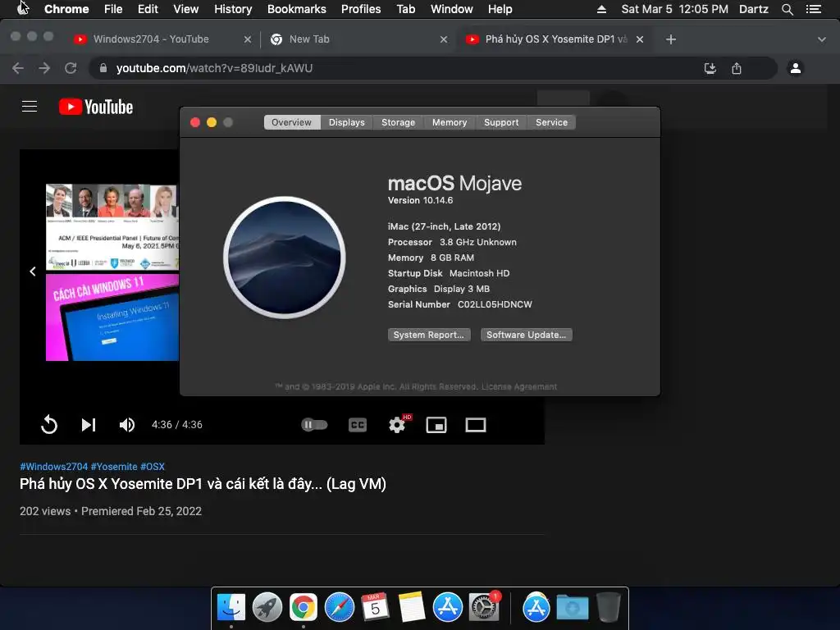The width and height of the screenshot is (840, 630).
Task: Click the #OSX hashtag
Action: pos(153,467)
